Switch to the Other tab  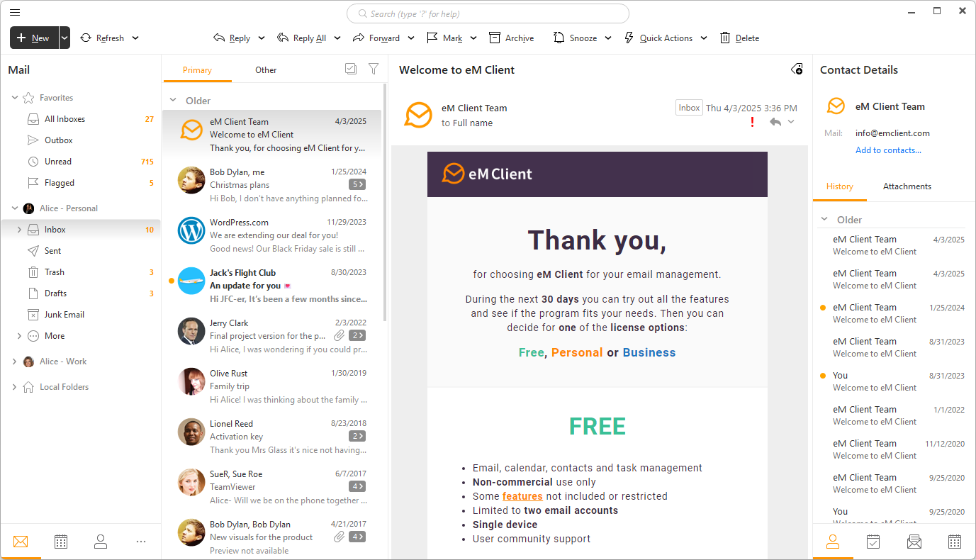(266, 70)
